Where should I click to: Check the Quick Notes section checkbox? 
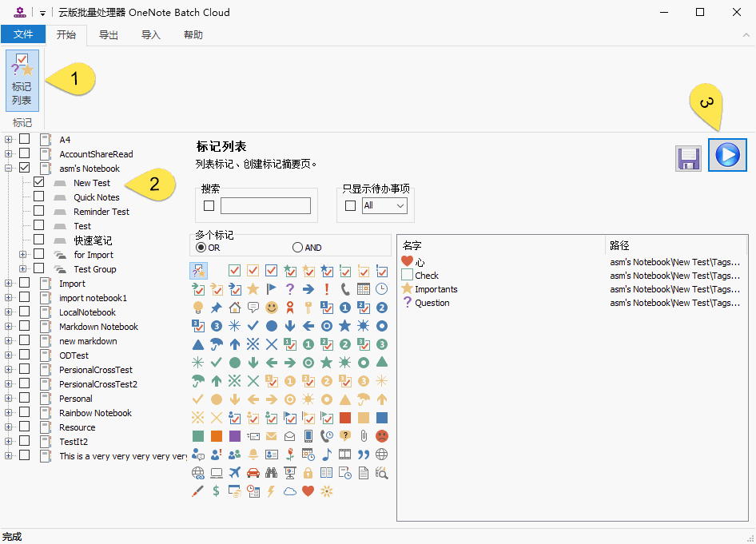coord(39,197)
